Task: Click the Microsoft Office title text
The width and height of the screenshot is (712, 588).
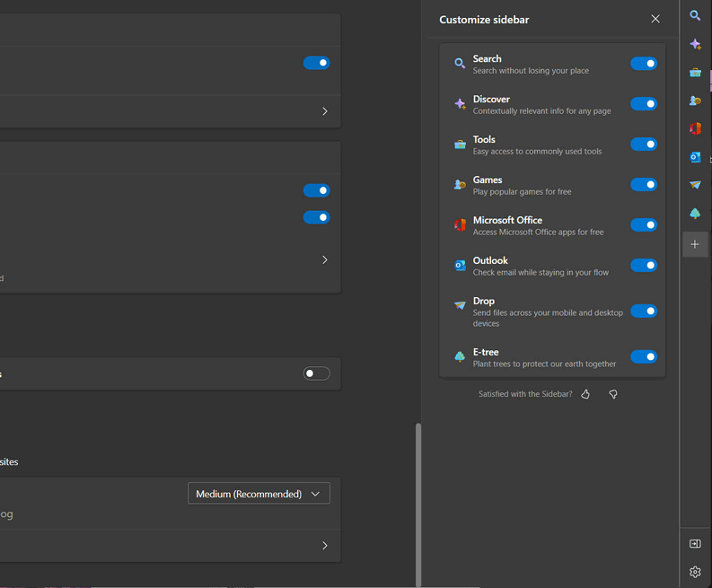Action: point(507,220)
